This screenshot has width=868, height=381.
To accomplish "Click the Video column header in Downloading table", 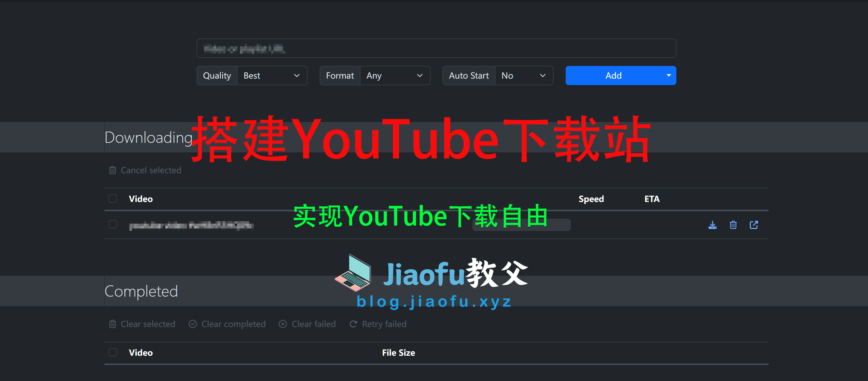I will coord(141,199).
